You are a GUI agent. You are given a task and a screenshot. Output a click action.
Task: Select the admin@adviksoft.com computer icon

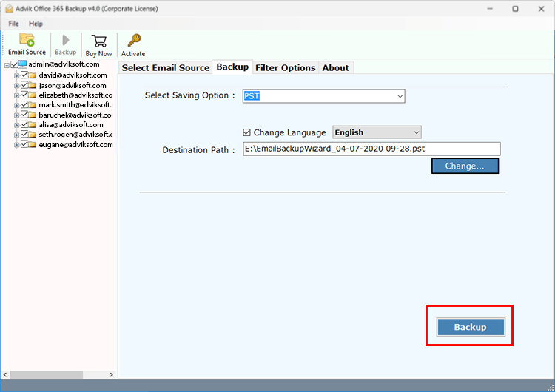[x=23, y=64]
